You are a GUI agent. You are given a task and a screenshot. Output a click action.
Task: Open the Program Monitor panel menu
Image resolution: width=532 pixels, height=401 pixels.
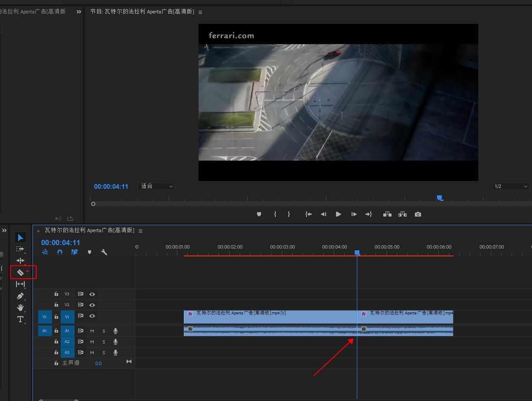pos(200,12)
